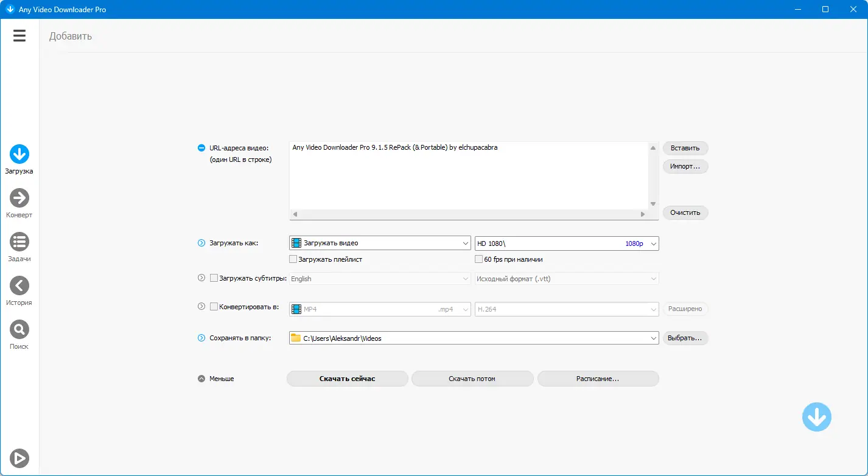Click the hamburger menu icon
The width and height of the screenshot is (868, 476).
coord(19,35)
